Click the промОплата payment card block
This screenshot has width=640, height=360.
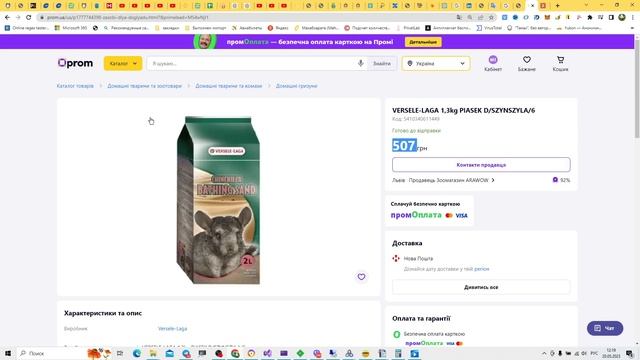(429, 211)
